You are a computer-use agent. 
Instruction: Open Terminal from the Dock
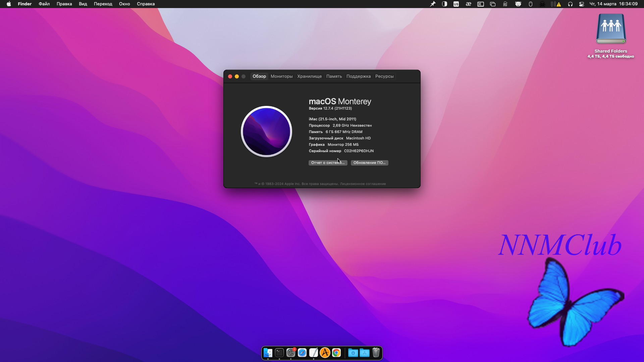click(279, 353)
